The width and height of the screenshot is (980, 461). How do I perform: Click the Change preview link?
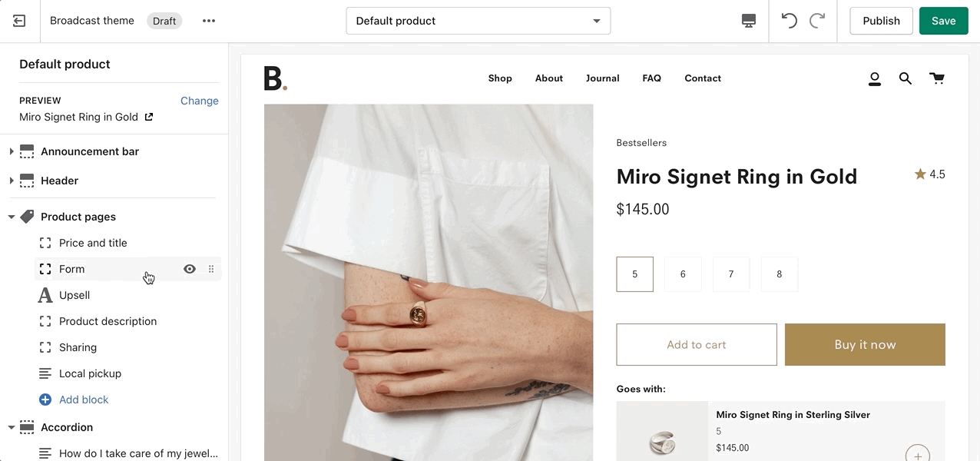click(199, 101)
